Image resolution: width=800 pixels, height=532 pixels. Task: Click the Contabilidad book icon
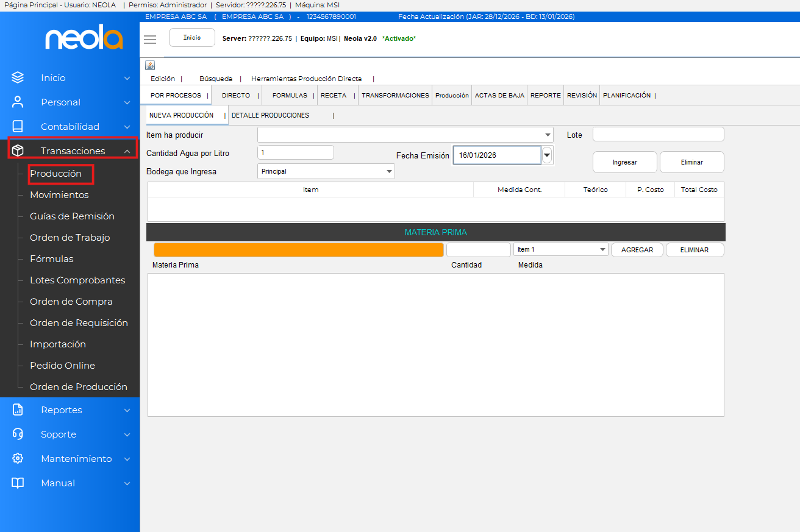[x=18, y=127]
